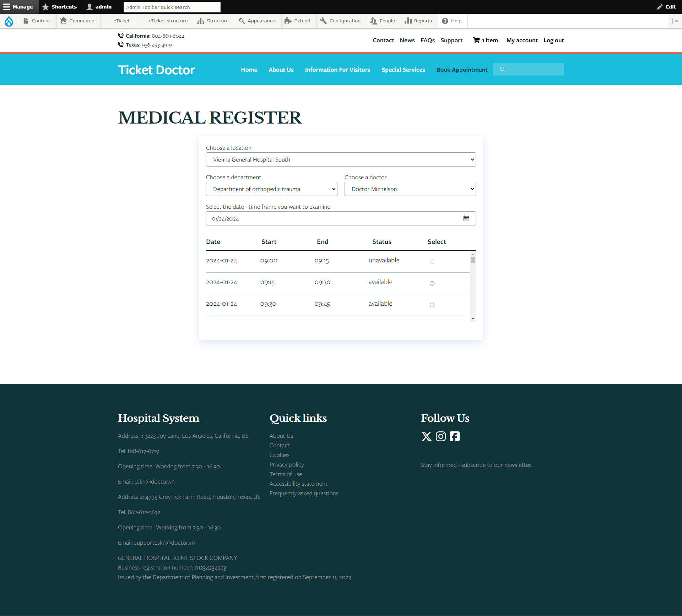Click the time slot table scrollbar down arrow
Screen dimensions: 682x616
pos(473,319)
